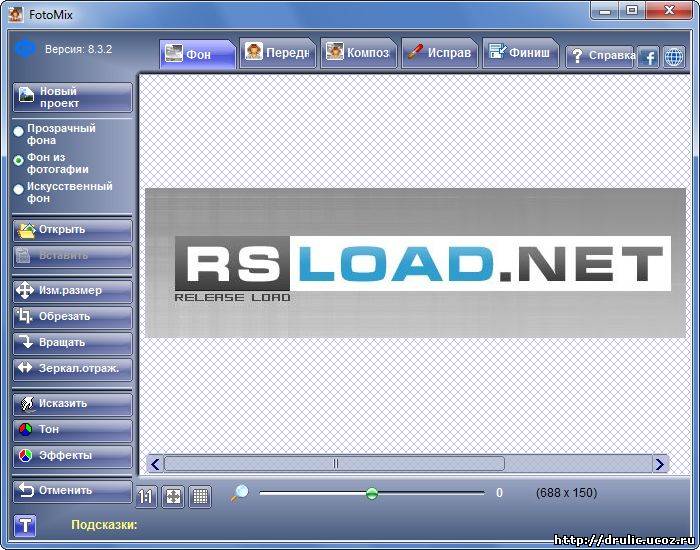
Task: Open the website globe icon
Action: pos(674,57)
